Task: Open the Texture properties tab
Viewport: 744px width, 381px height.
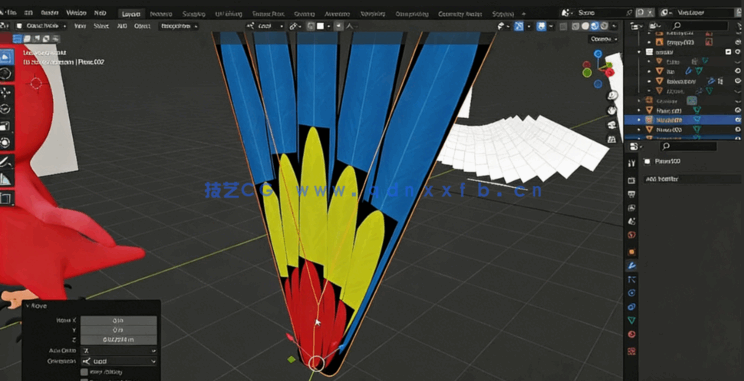Action: [632, 351]
